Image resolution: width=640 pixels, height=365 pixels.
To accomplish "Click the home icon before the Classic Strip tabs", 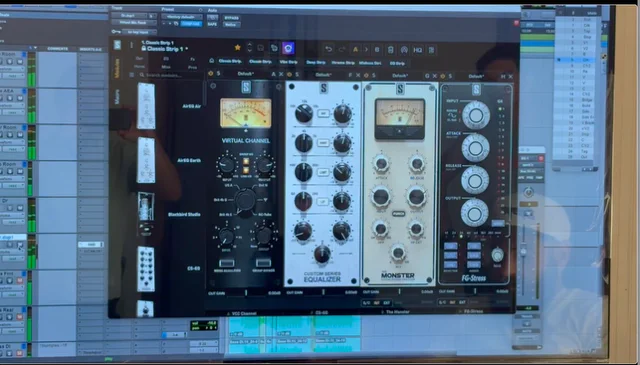I will pyautogui.click(x=211, y=61).
